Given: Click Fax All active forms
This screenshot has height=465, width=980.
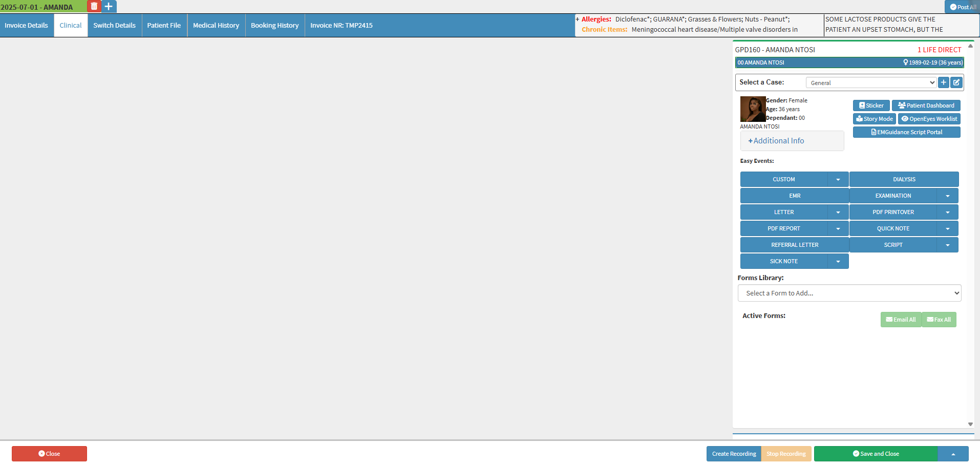Looking at the screenshot, I should click(x=939, y=320).
